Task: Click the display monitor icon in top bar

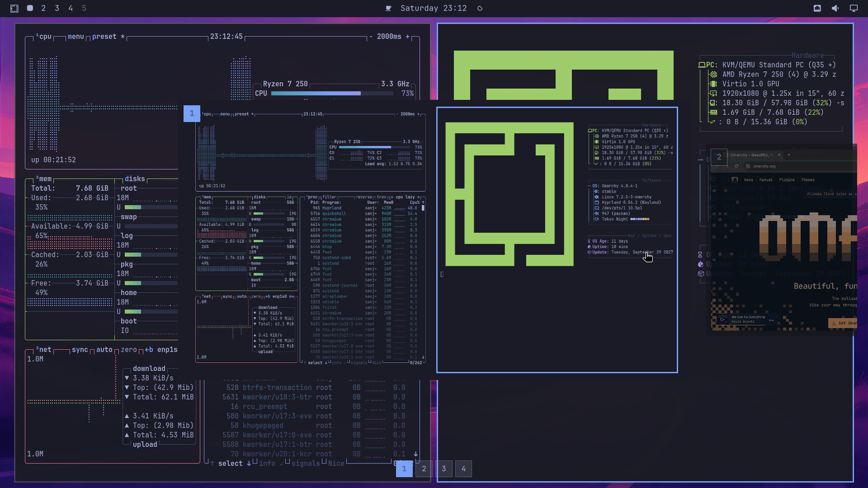Action: coord(854,8)
